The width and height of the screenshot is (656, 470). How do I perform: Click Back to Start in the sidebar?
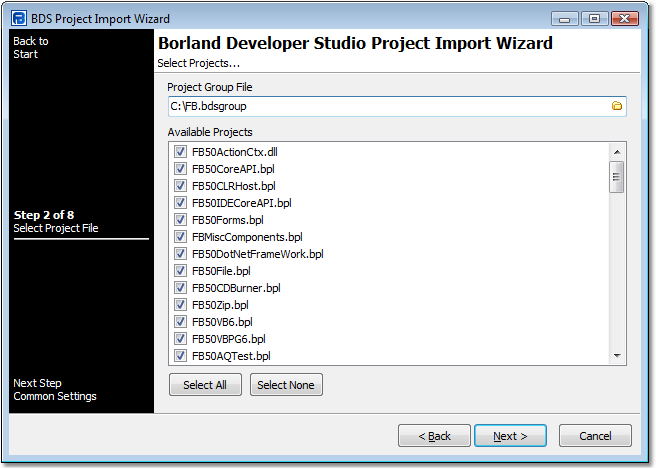pyautogui.click(x=31, y=47)
